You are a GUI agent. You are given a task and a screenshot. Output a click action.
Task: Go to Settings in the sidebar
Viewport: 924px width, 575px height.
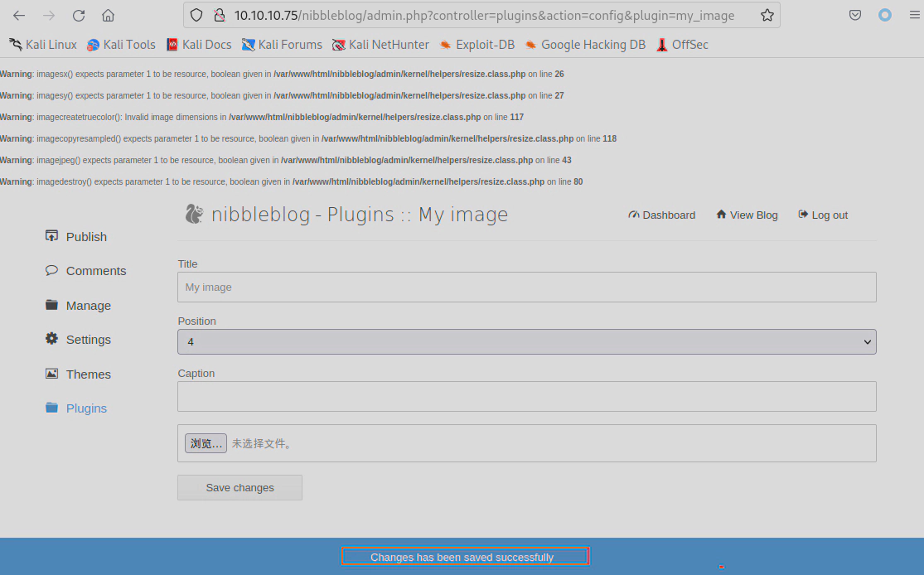coord(88,340)
